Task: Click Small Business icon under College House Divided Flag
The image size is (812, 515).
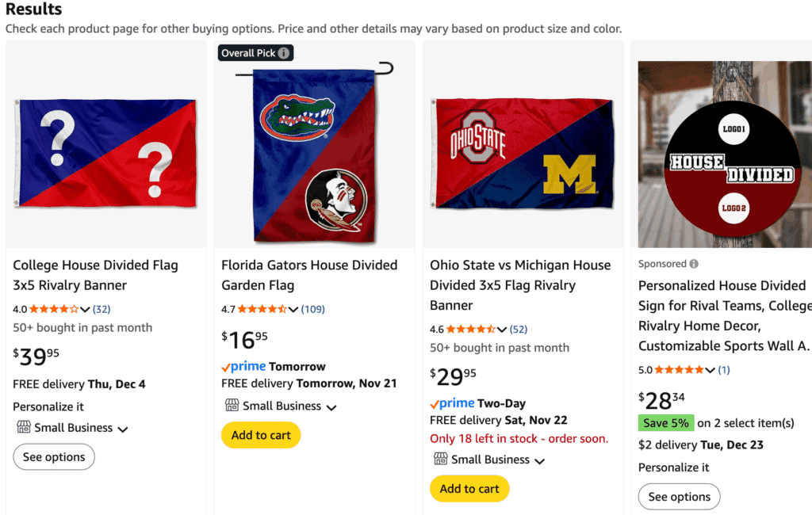Action: (24, 428)
